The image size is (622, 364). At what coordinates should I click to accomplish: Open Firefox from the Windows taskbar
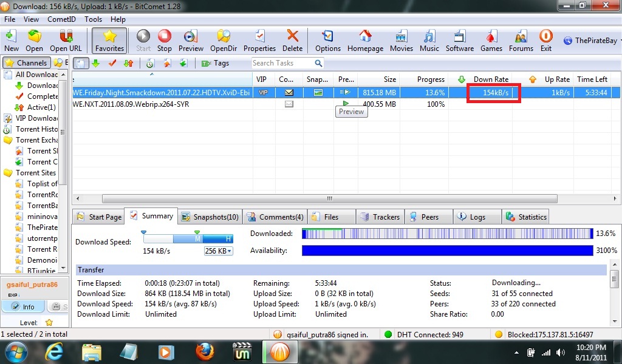coord(205,352)
